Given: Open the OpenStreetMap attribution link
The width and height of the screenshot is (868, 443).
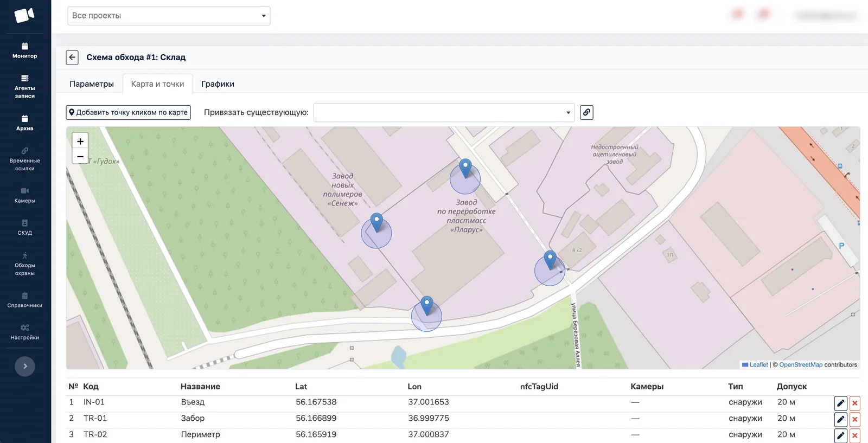Looking at the screenshot, I should point(801,365).
